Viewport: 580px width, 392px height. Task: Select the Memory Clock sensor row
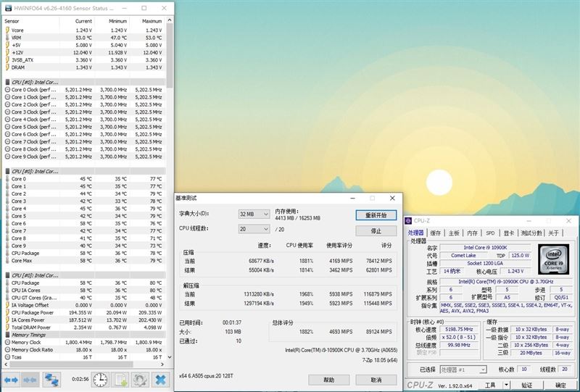[x=84, y=342]
